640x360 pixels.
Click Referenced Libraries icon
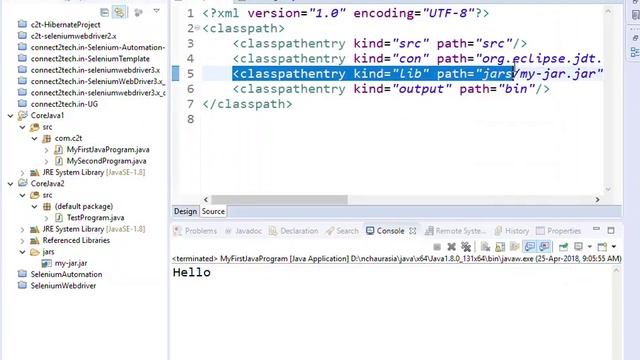point(35,240)
